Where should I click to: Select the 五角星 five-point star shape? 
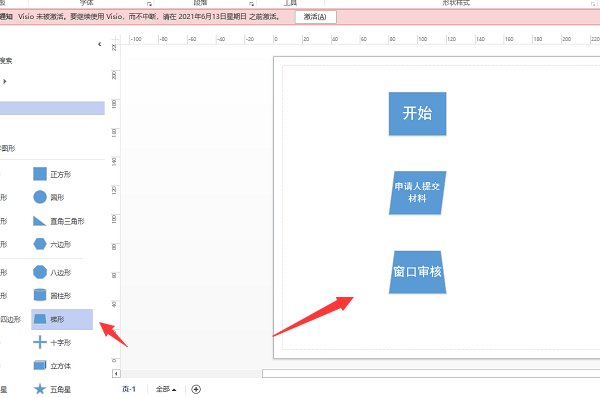click(x=52, y=389)
